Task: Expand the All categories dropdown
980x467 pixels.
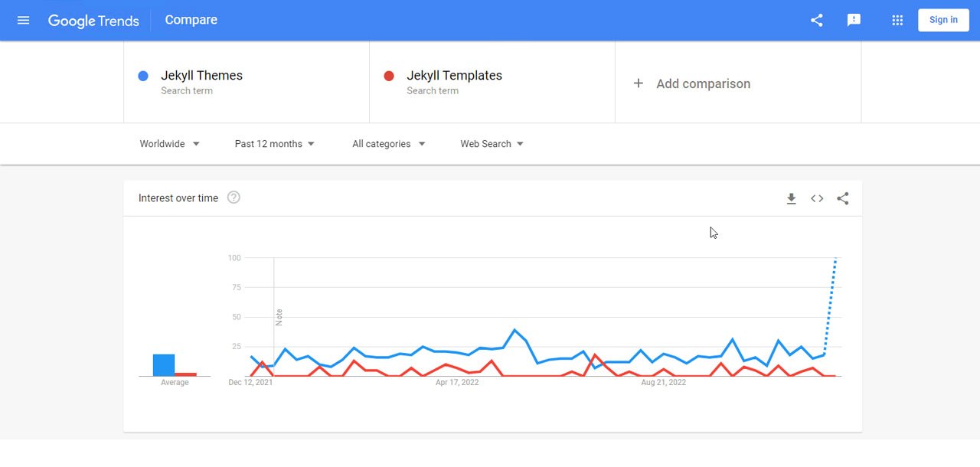Action: pyautogui.click(x=388, y=144)
